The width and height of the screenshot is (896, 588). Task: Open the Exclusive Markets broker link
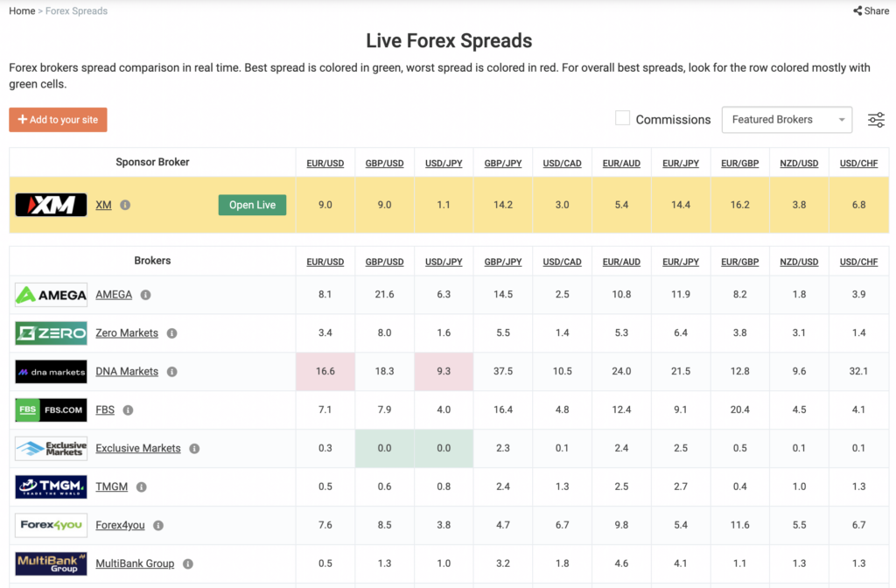(x=138, y=449)
